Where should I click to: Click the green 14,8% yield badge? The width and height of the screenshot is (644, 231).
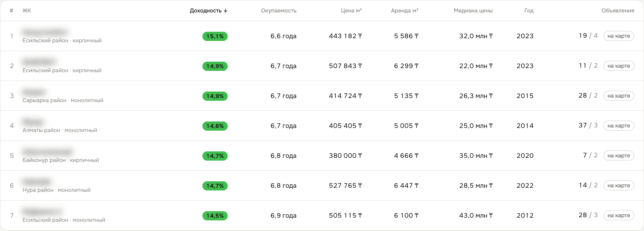click(x=215, y=126)
